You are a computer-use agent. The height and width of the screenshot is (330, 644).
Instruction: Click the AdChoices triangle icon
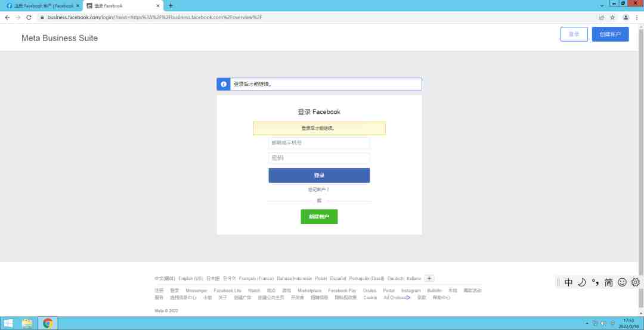click(x=408, y=298)
